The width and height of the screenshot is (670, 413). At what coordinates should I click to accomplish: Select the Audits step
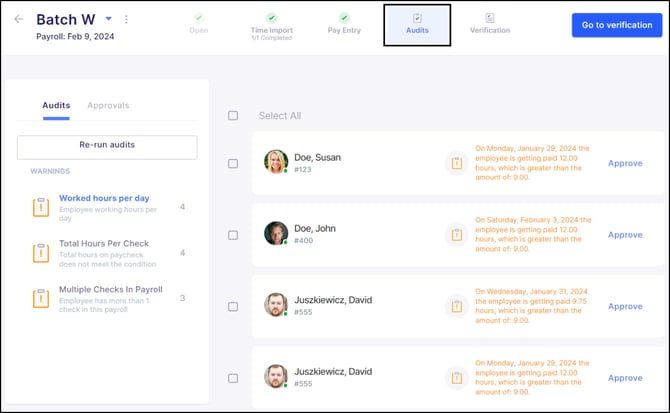(x=417, y=25)
